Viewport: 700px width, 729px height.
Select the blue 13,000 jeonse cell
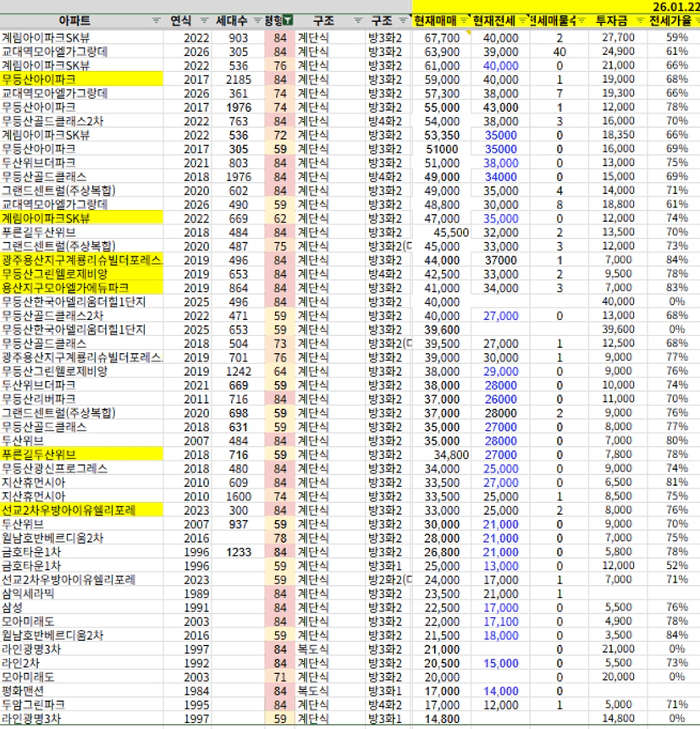point(500,566)
